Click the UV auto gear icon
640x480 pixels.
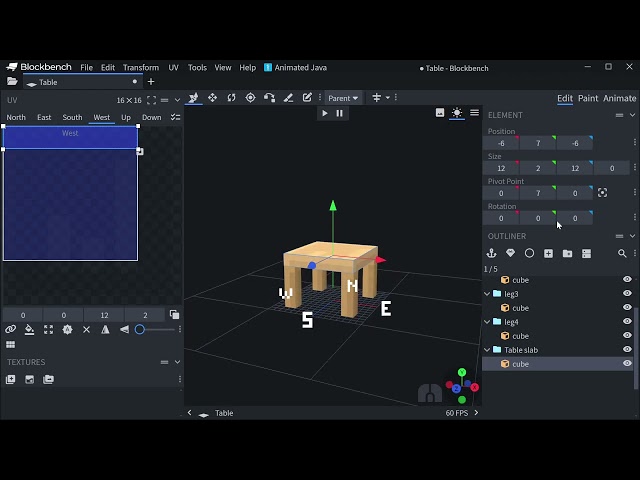pyautogui.click(x=67, y=329)
